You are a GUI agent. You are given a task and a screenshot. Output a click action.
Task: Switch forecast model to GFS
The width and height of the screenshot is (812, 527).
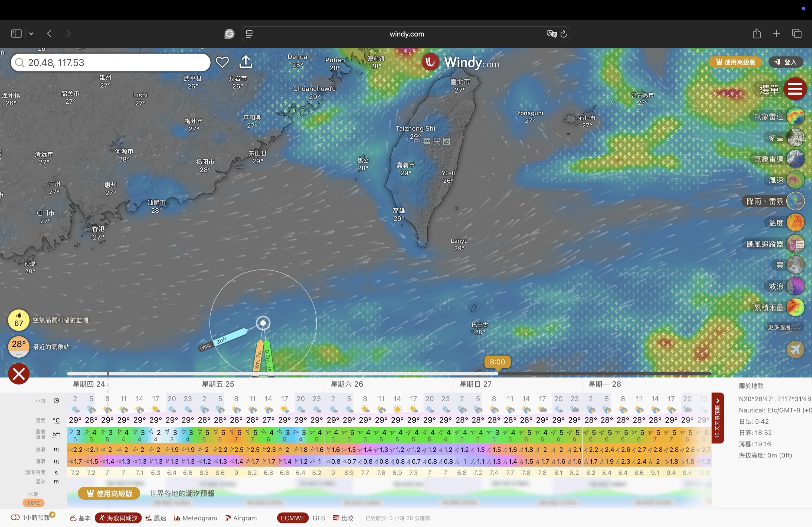(x=318, y=518)
